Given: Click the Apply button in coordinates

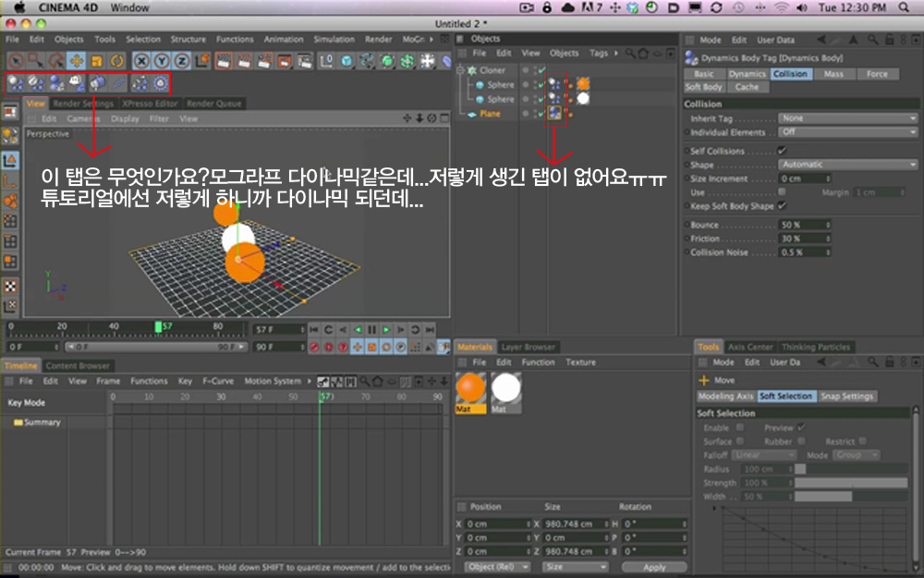Looking at the screenshot, I should coord(654,567).
